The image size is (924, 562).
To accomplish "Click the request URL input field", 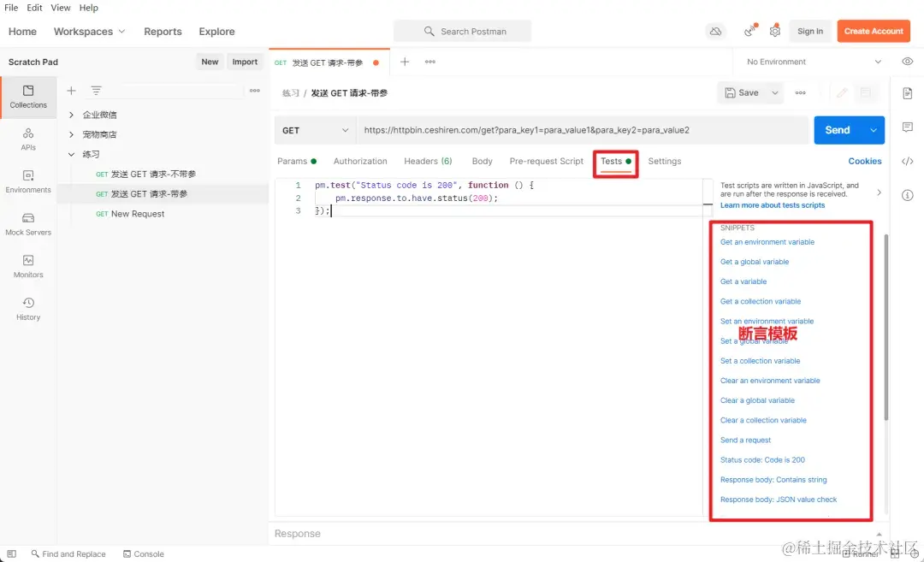I will click(583, 130).
